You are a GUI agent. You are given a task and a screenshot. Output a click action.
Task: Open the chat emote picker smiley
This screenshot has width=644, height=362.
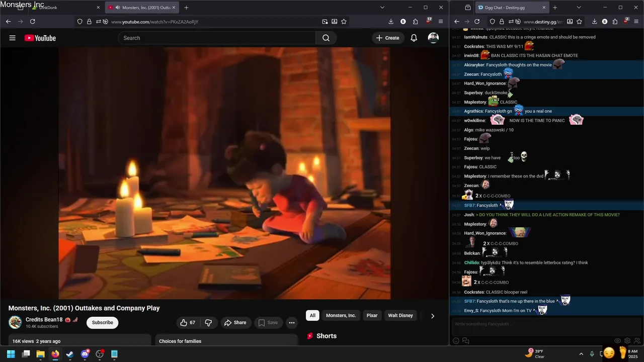click(456, 341)
